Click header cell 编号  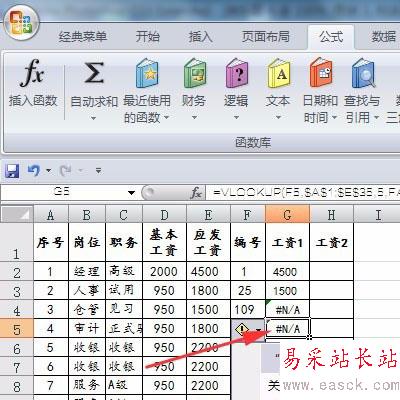[x=248, y=242]
